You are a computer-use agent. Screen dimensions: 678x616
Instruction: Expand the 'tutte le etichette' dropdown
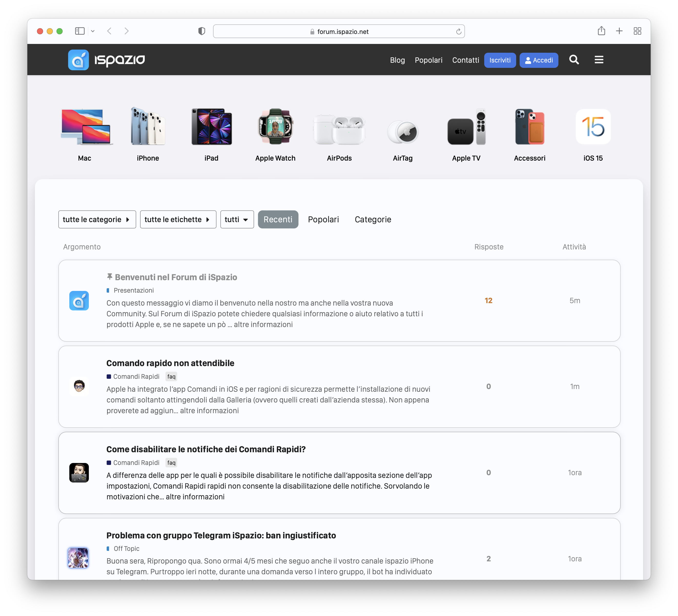click(x=178, y=220)
